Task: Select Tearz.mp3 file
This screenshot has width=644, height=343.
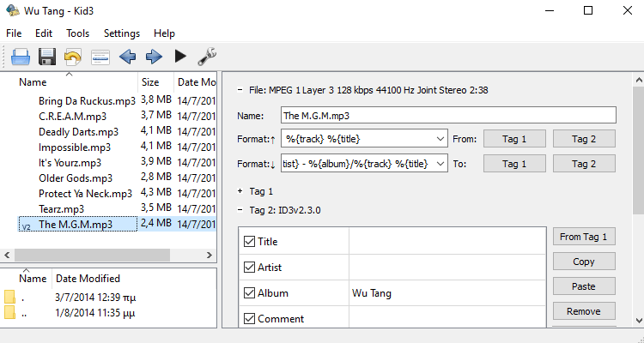Action: tap(61, 209)
